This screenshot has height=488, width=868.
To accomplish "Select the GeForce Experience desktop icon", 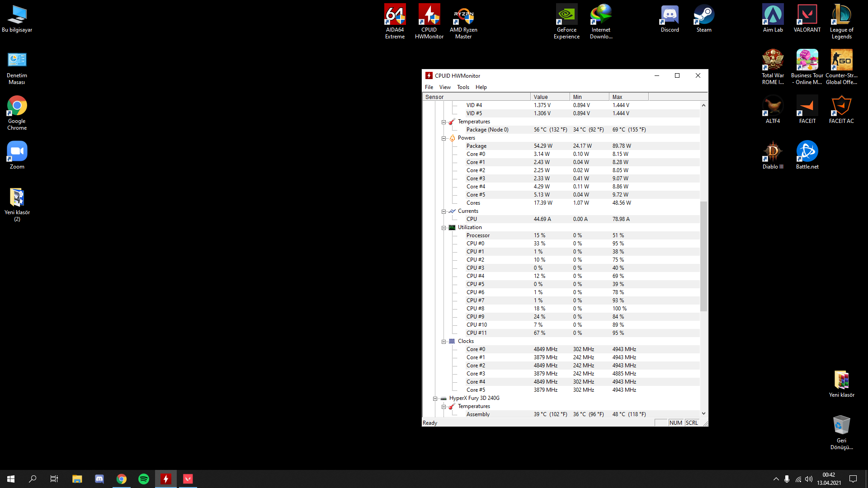I will coord(566,22).
